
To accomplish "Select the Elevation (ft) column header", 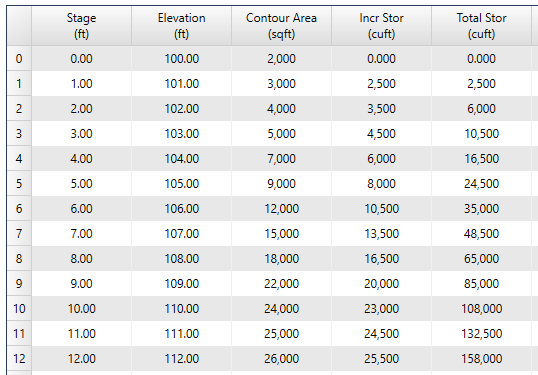I will click(182, 26).
